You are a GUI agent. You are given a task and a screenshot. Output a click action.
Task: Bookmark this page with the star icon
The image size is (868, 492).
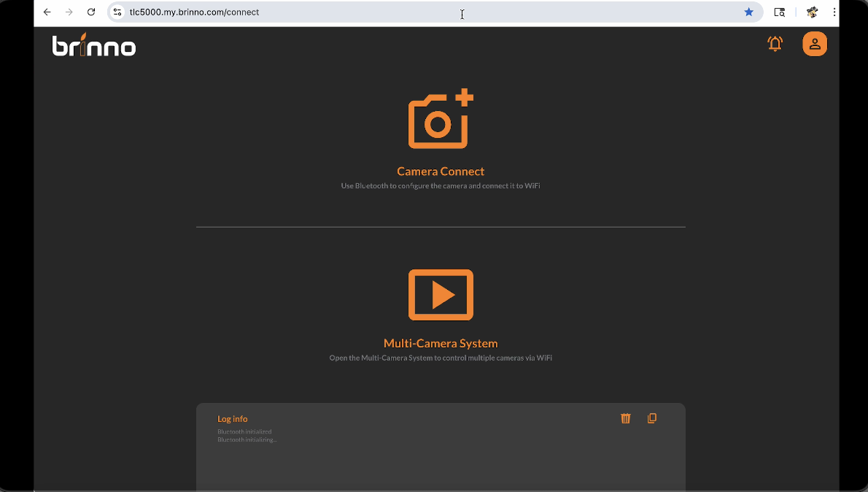click(748, 12)
